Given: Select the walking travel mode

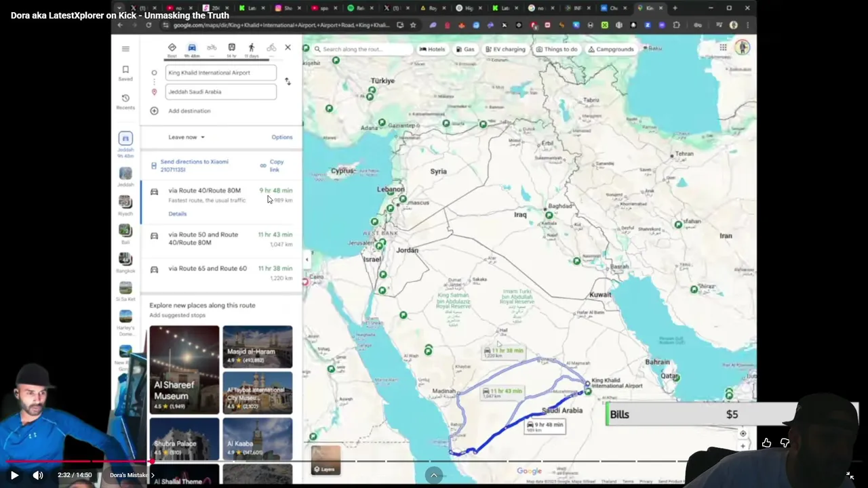Looking at the screenshot, I should coord(252,49).
